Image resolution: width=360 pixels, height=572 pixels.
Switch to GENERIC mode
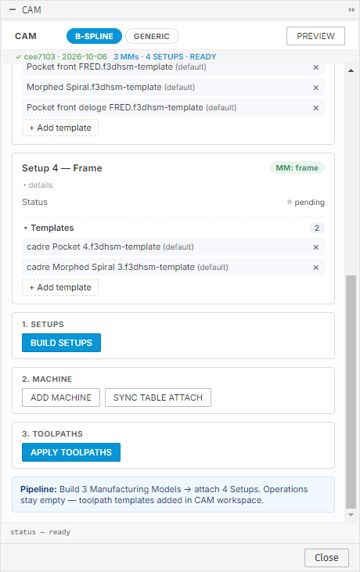[x=151, y=36]
